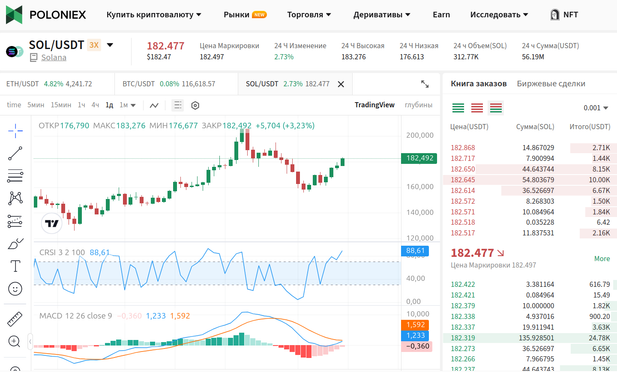The image size is (617, 374).
Task: Click buy order price 182.266
Action: tap(463, 359)
